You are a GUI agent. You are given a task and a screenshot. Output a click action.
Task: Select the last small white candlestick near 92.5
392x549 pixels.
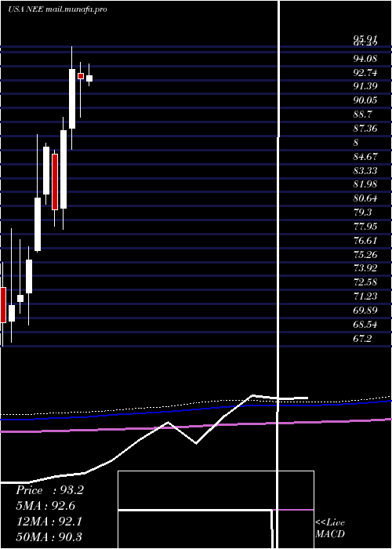coord(89,78)
